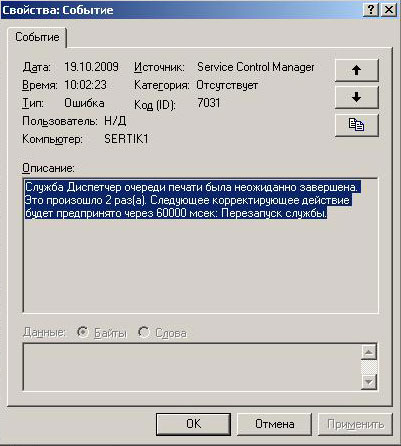The width and height of the screenshot is (401, 446).
Task: Close the Свойства: Событие dialog
Action: pos(388,10)
